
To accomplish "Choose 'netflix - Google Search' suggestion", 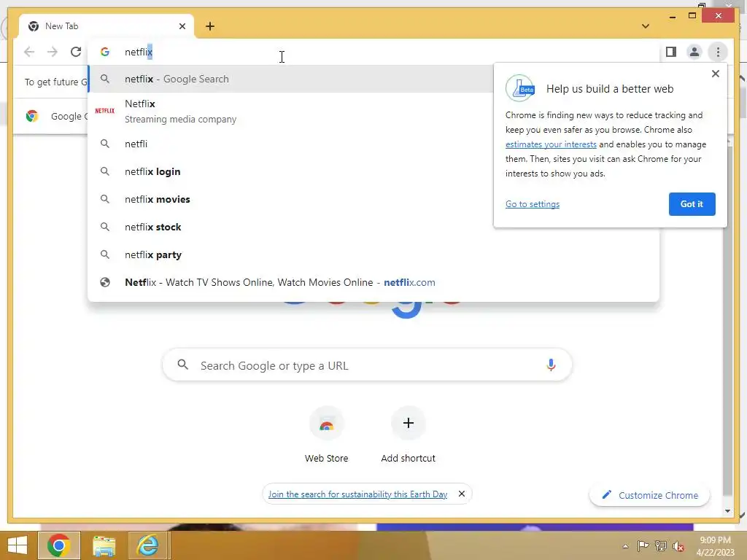I will point(290,79).
